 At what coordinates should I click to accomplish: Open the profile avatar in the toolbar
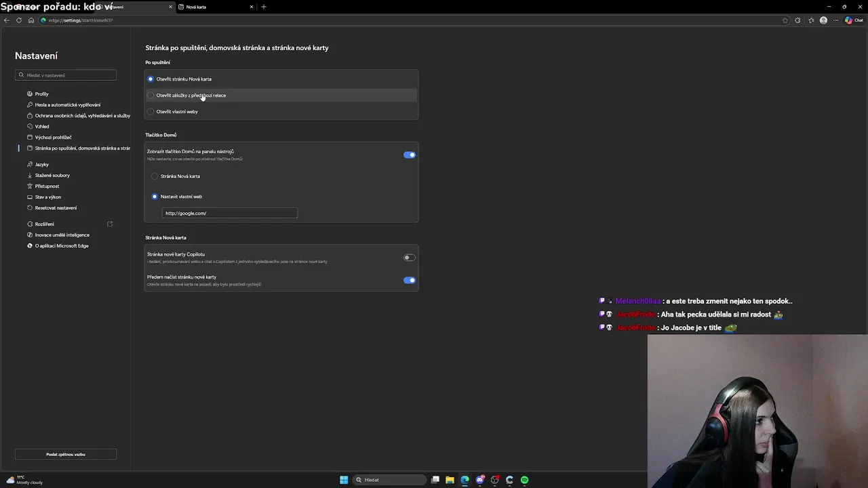pos(823,20)
